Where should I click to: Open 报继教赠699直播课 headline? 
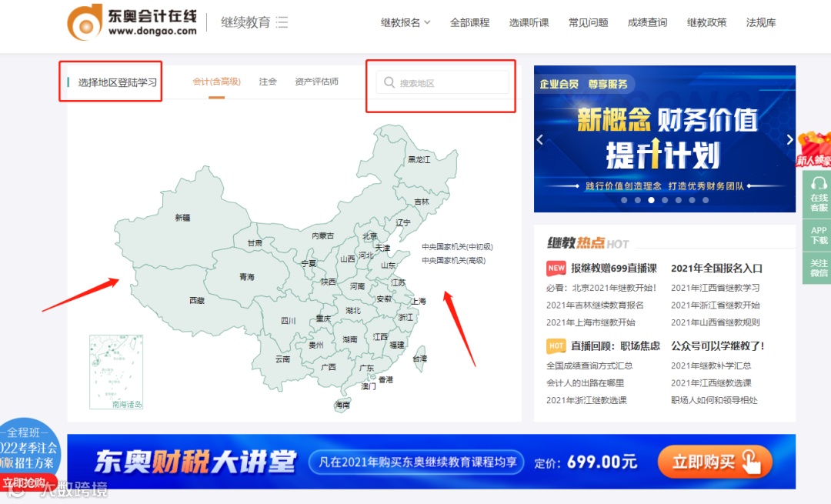click(x=614, y=269)
